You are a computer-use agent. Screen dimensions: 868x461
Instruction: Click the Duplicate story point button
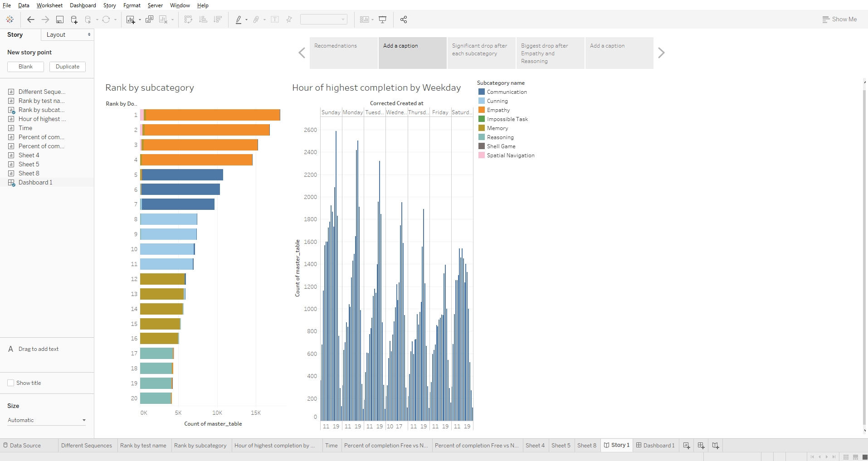[68, 67]
